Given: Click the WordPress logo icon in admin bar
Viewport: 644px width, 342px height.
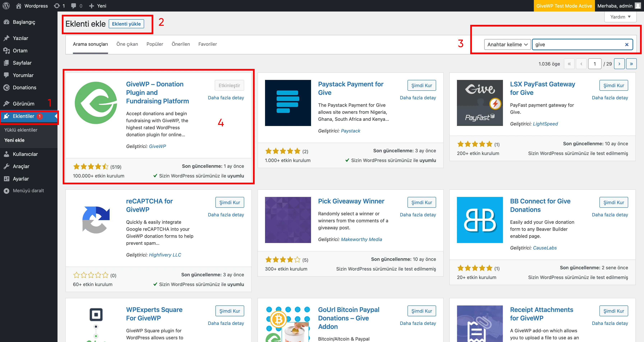Looking at the screenshot, I should point(6,6).
